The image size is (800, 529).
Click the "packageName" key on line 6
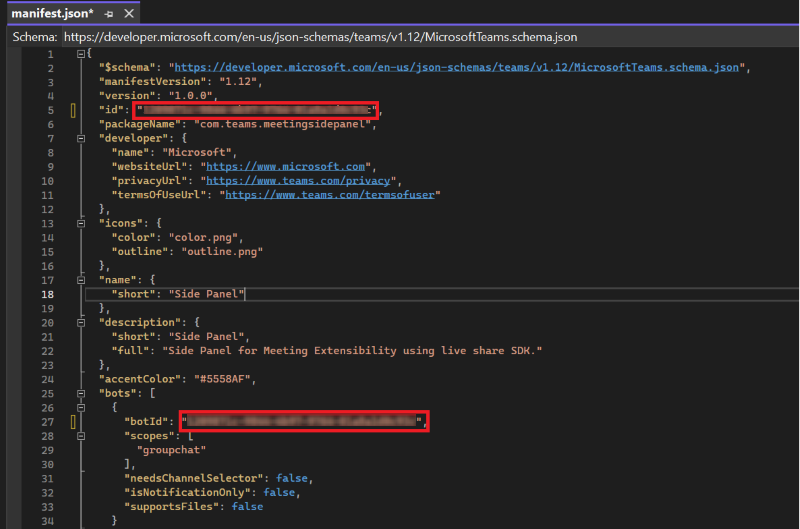[140, 124]
